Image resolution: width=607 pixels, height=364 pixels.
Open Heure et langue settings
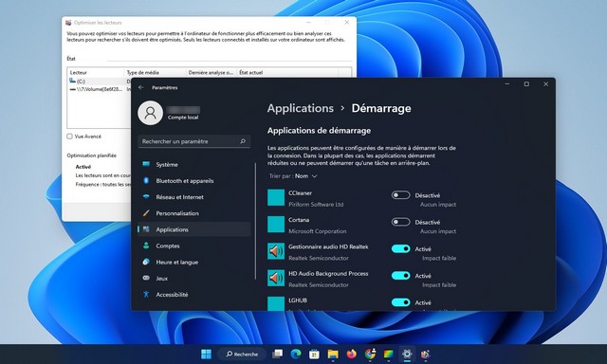click(193, 262)
